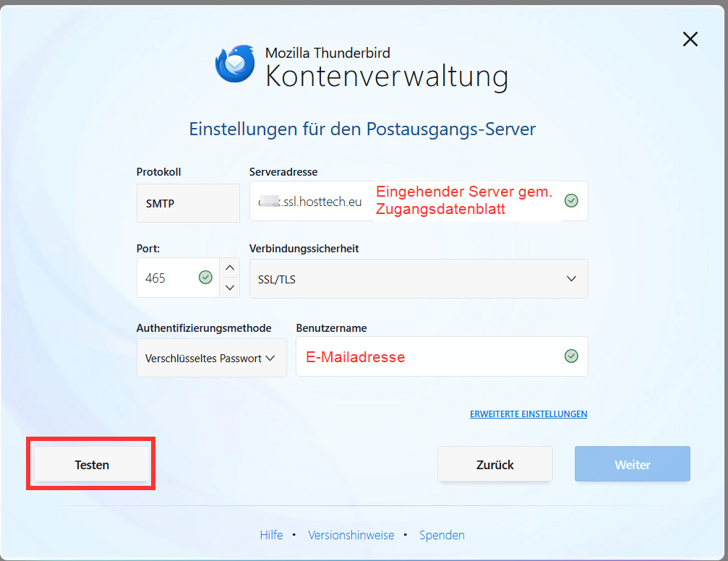Click the Weiter button
The width and height of the screenshot is (728, 561).
[632, 463]
